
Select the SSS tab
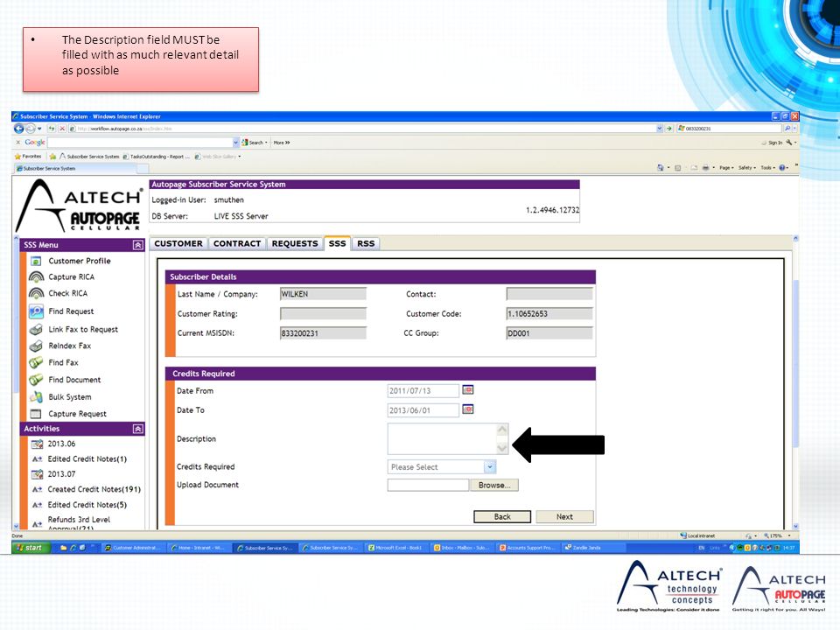click(x=337, y=244)
